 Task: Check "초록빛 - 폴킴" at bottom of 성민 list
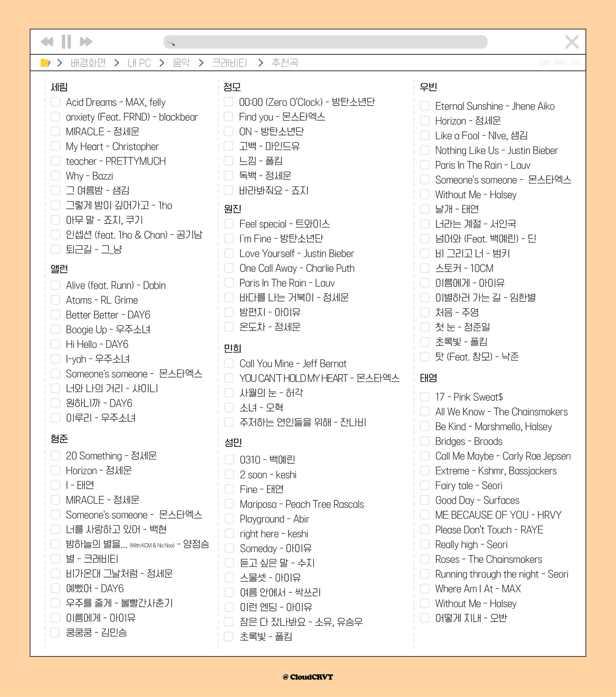228,636
